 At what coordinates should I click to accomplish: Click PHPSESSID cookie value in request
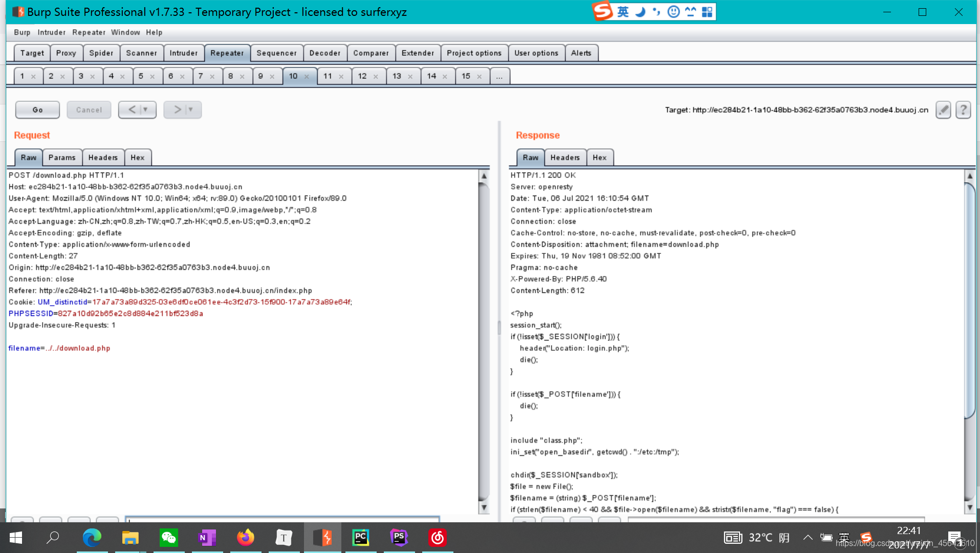pos(130,313)
